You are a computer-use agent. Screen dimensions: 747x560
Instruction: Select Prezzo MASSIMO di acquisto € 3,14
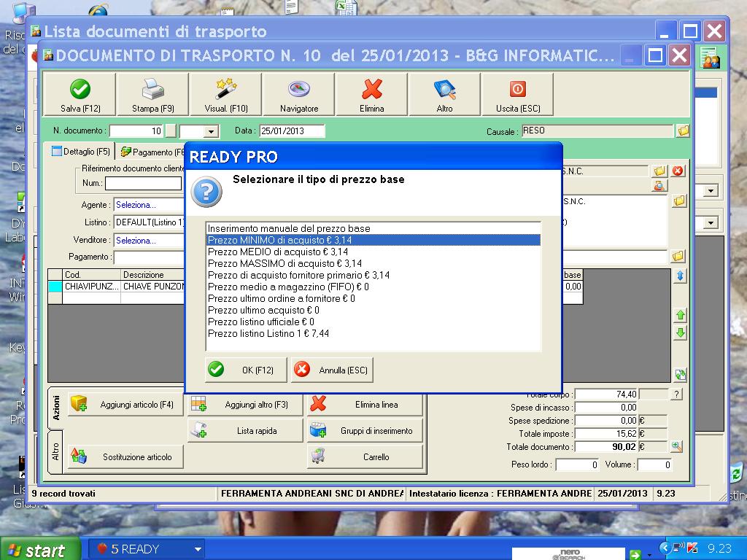tap(373, 263)
